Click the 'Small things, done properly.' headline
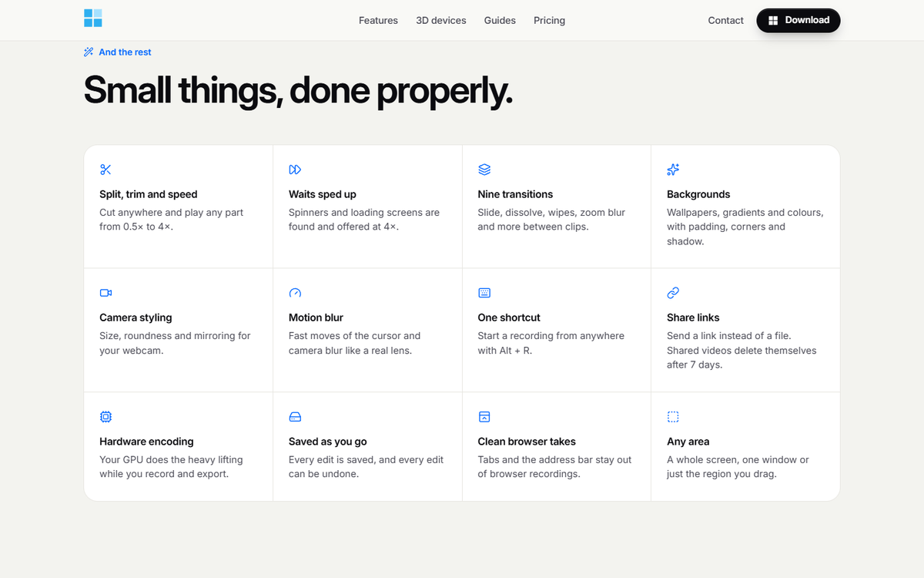The height and width of the screenshot is (578, 924). click(x=298, y=90)
